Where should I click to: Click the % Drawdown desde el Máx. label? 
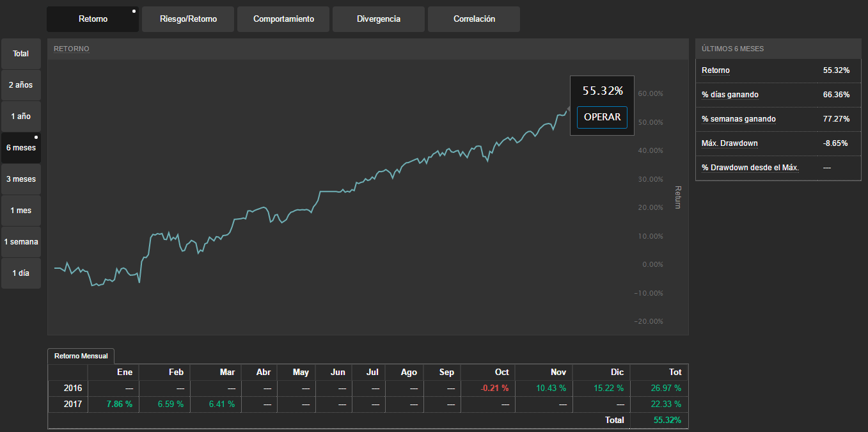tap(750, 168)
